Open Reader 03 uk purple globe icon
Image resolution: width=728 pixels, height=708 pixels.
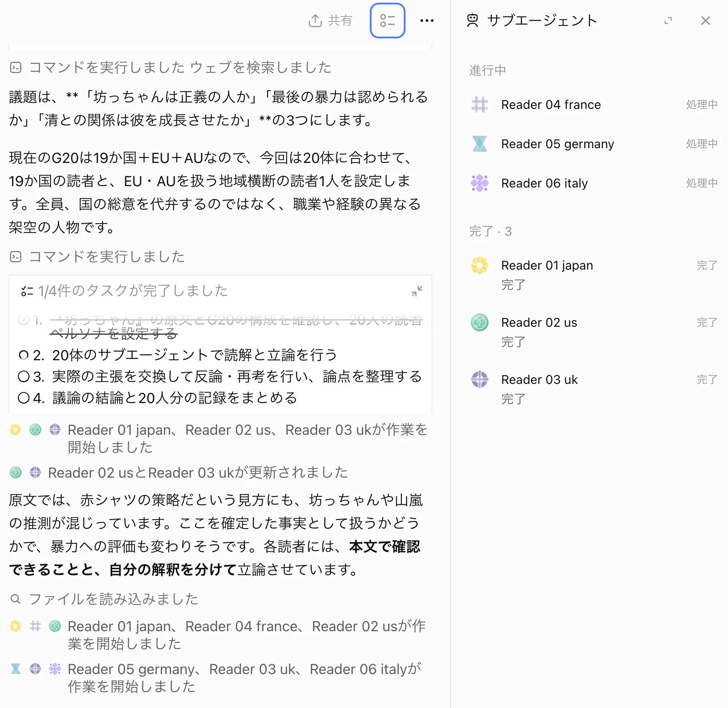click(480, 379)
